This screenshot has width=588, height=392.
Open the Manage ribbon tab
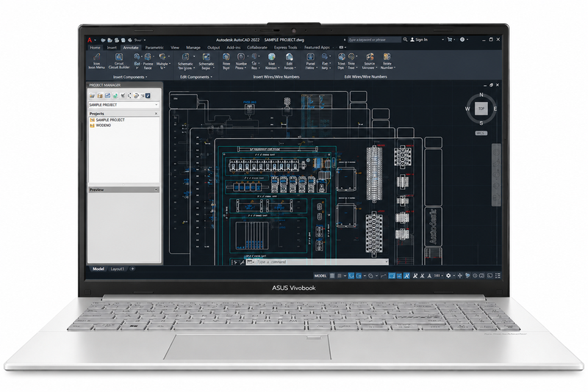(x=193, y=48)
